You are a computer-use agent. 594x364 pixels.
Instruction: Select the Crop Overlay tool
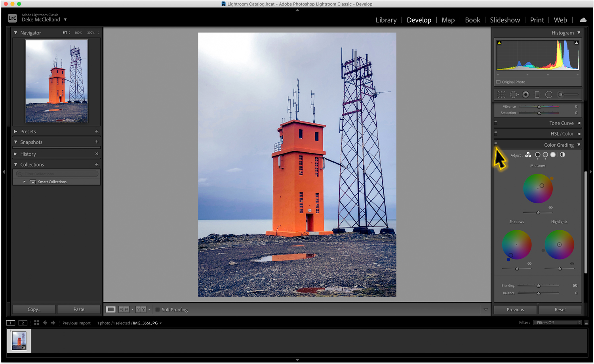click(501, 94)
